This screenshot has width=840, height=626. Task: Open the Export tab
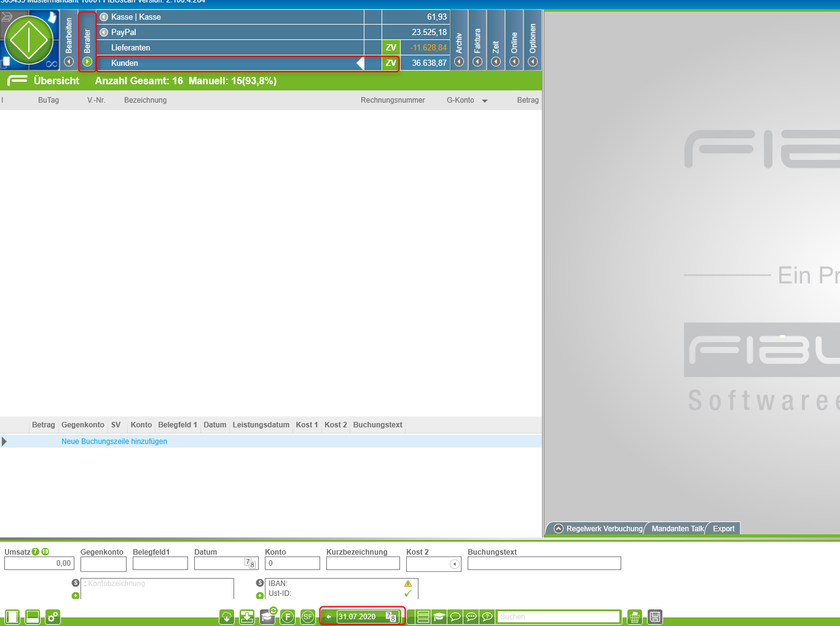click(x=724, y=529)
